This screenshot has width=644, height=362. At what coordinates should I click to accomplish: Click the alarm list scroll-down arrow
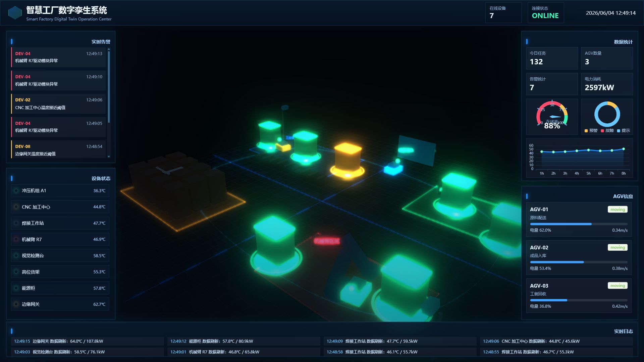tap(109, 157)
